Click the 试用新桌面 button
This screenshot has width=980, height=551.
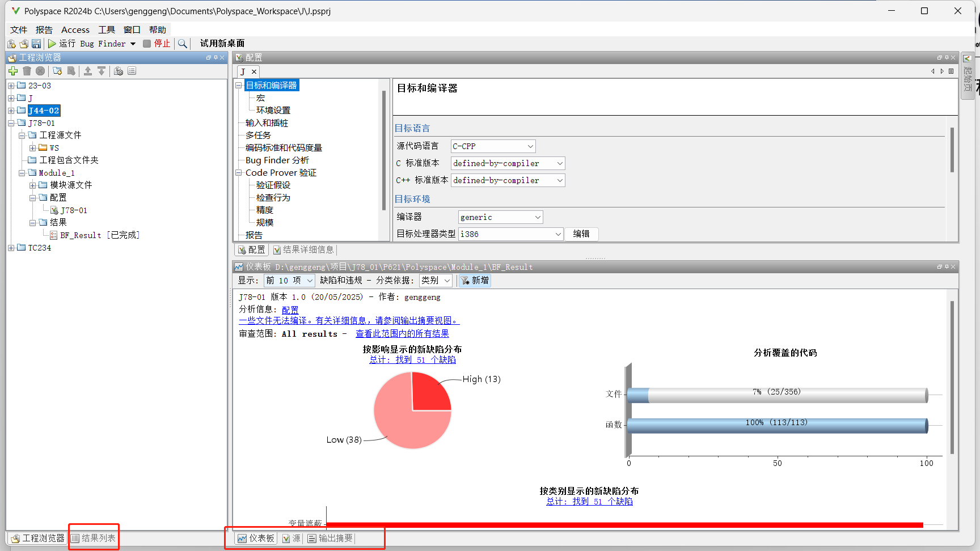pyautogui.click(x=222, y=44)
